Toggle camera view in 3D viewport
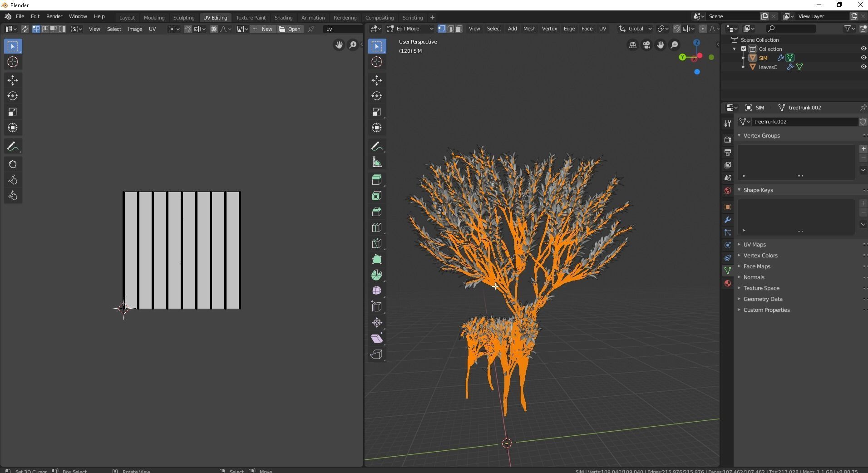The width and height of the screenshot is (868, 473). coord(646,45)
